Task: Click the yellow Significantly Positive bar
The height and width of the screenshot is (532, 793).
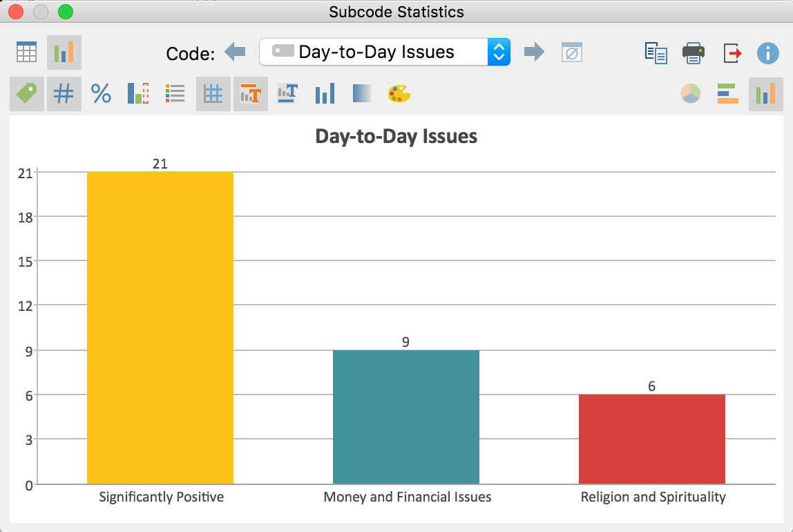Action: click(160, 327)
